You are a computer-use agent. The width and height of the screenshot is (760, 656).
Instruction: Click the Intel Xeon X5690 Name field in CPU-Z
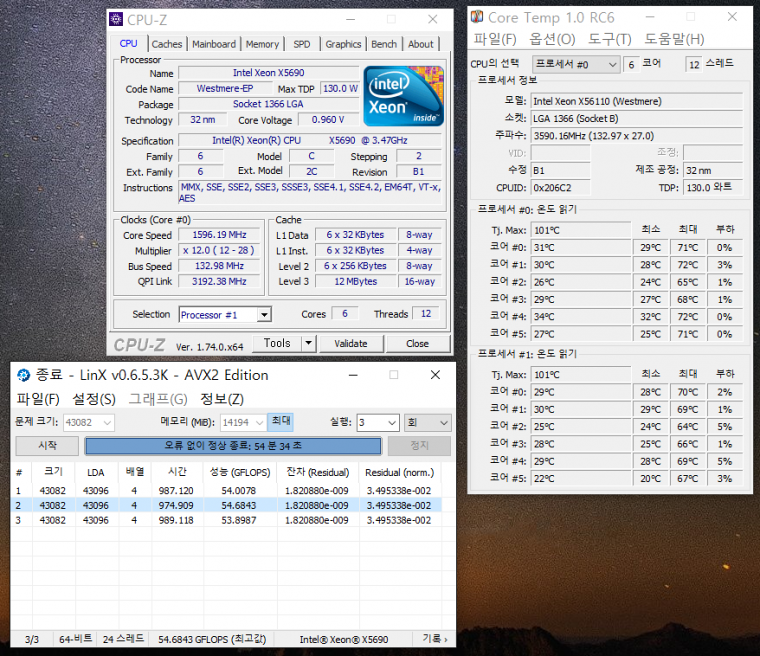click(269, 73)
